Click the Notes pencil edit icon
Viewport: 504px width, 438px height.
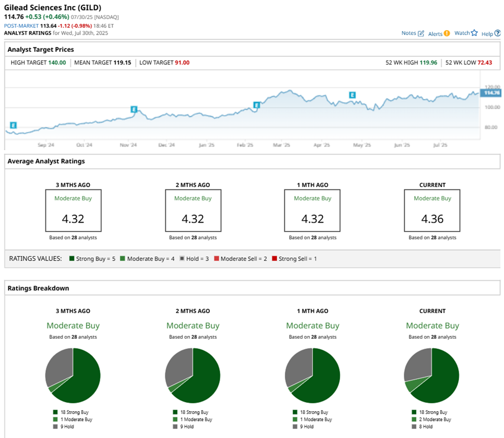[x=421, y=33]
